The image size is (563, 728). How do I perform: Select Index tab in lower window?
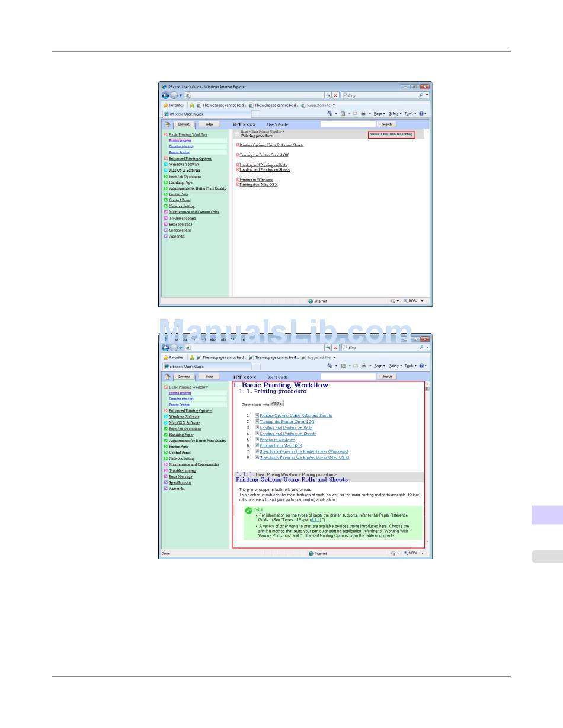click(209, 377)
